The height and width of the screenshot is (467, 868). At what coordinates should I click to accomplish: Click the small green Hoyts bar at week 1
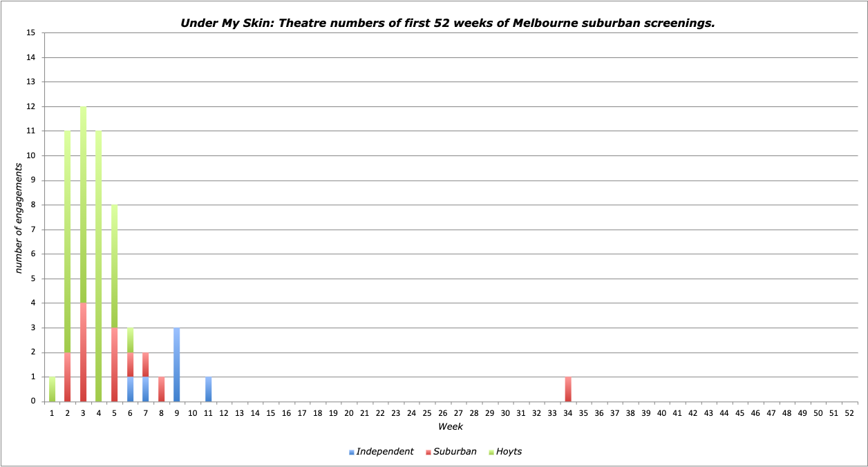tap(52, 390)
